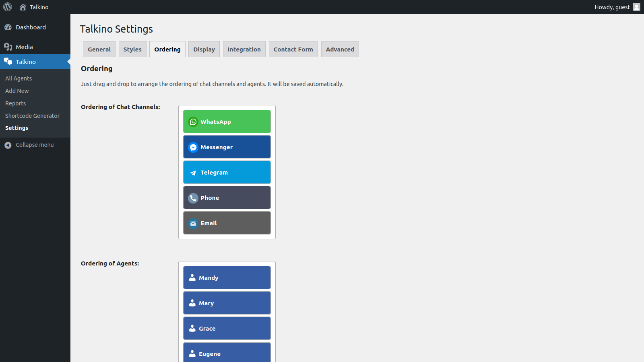The height and width of the screenshot is (362, 644).
Task: Click the guest avatar icon
Action: pos(636,7)
